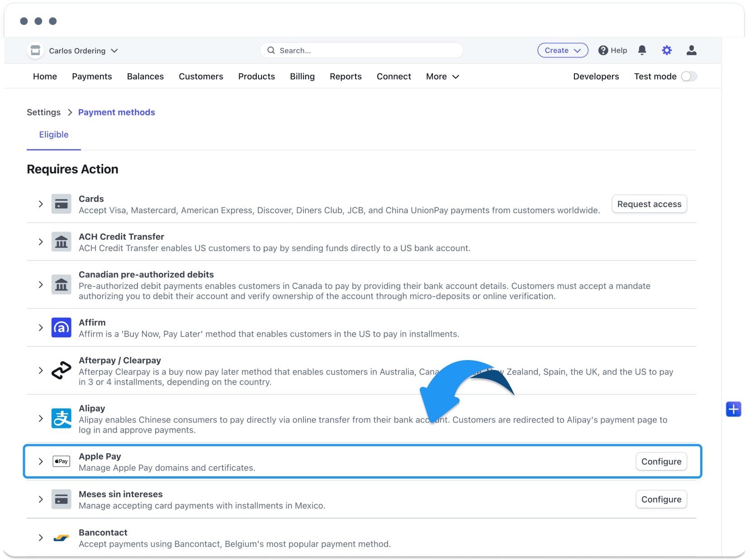Viewport: 749px width, 560px height.
Task: Go to Settings breadcrumb
Action: (x=43, y=112)
